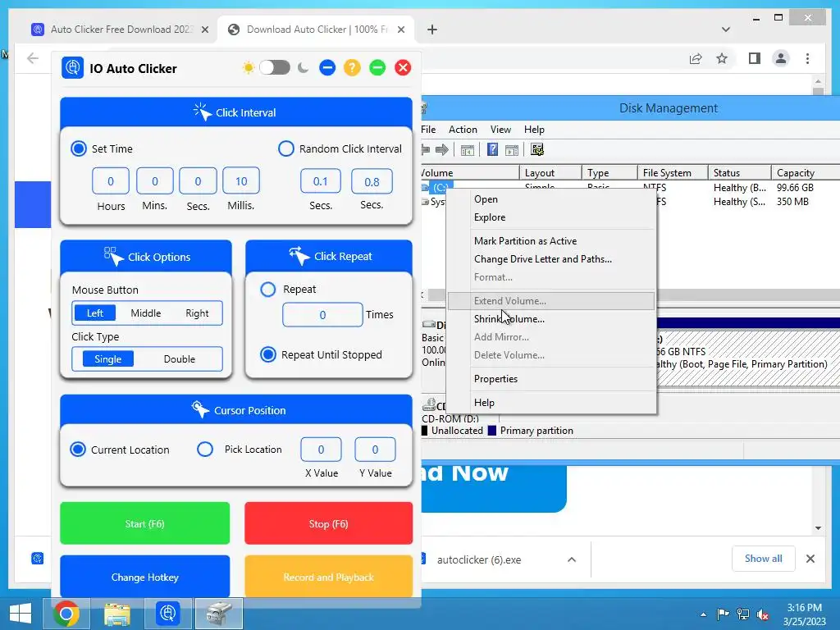Choose Shrink Volume from context menu
The image size is (840, 630).
pos(551,319)
